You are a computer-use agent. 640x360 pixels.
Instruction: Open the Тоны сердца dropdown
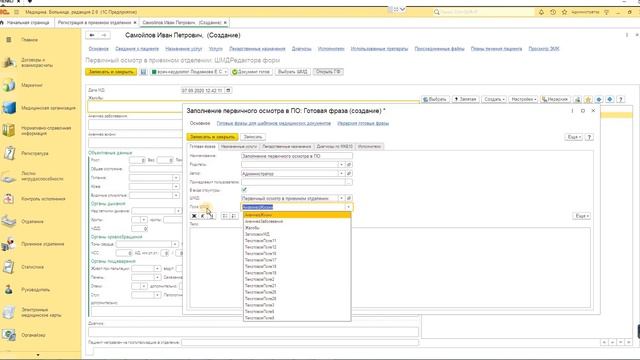(175, 244)
